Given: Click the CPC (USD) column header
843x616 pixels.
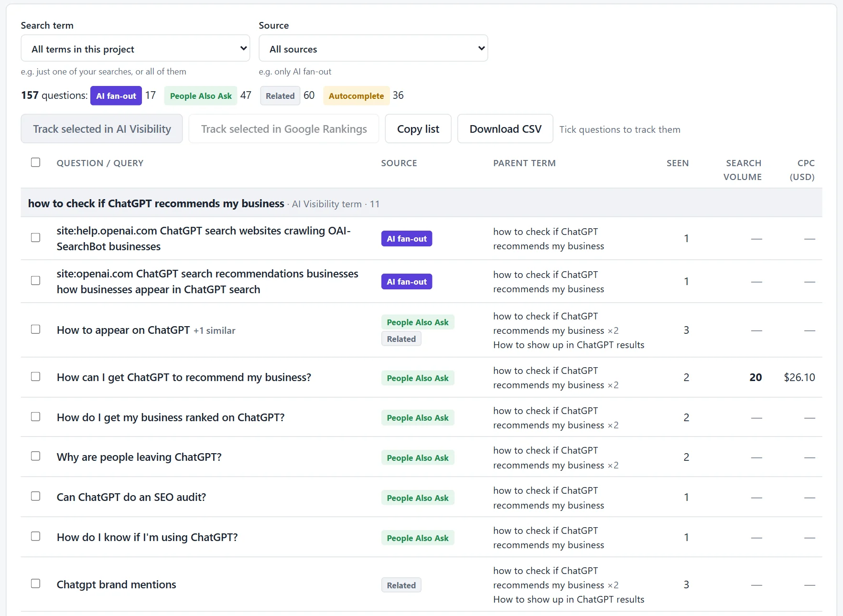Looking at the screenshot, I should (x=802, y=170).
